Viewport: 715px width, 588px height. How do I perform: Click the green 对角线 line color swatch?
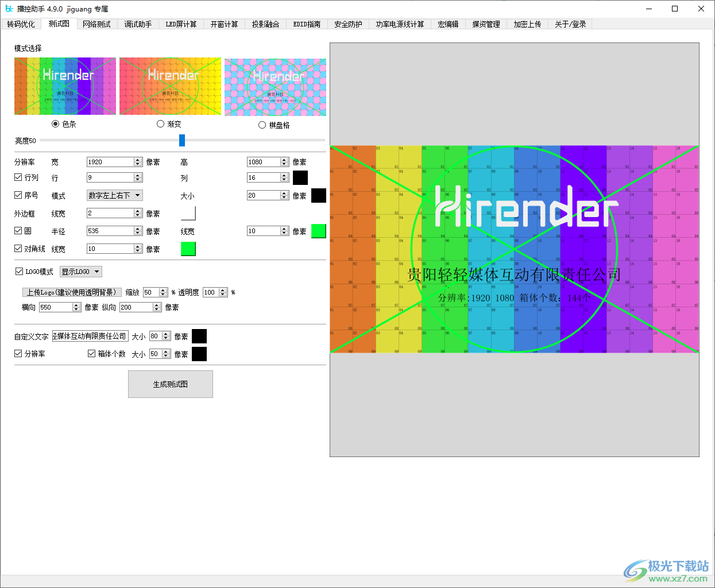point(188,249)
